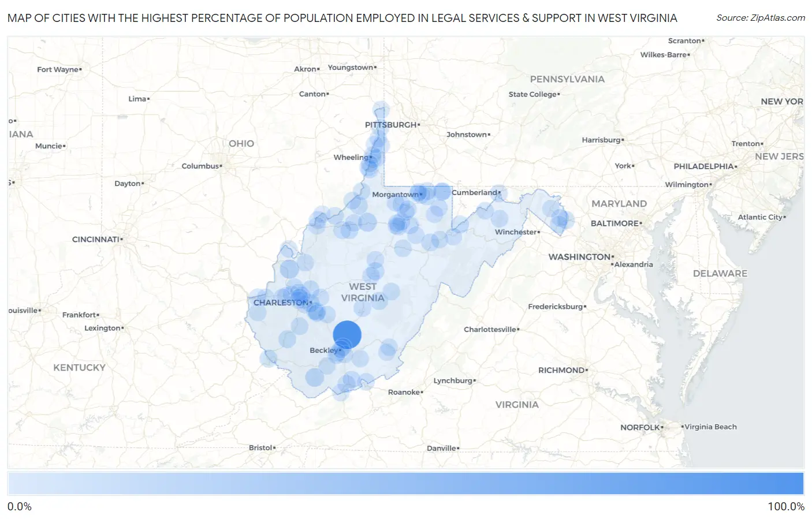
Task: Click the BALTIMORE city label
Action: click(614, 223)
